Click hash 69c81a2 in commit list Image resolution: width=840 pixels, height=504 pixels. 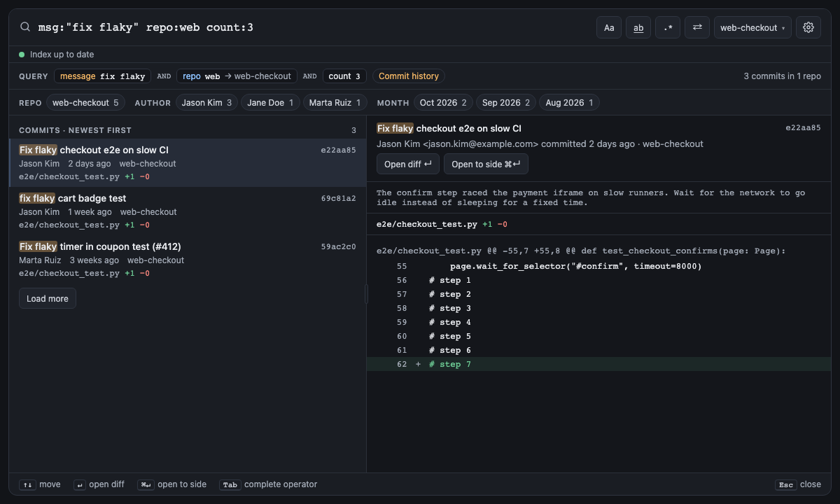pyautogui.click(x=338, y=198)
